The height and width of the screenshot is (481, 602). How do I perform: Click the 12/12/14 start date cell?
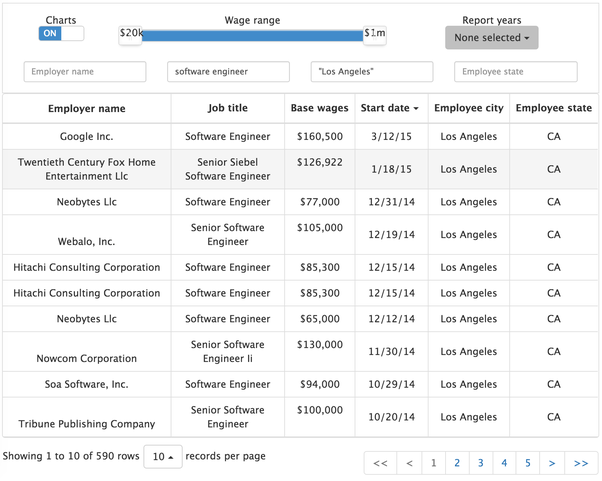click(x=391, y=319)
